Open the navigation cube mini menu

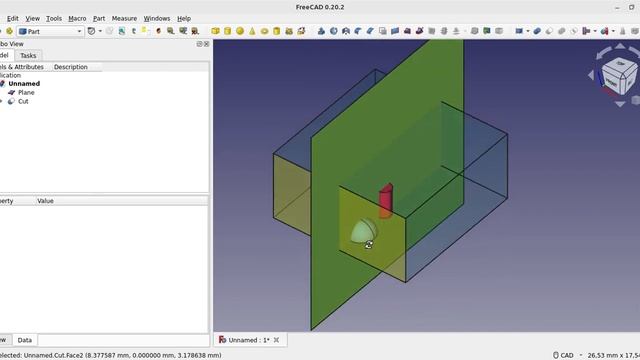click(636, 100)
